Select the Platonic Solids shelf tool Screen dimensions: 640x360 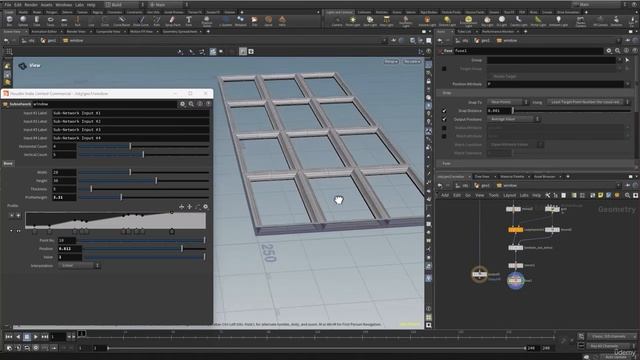click(x=207, y=20)
